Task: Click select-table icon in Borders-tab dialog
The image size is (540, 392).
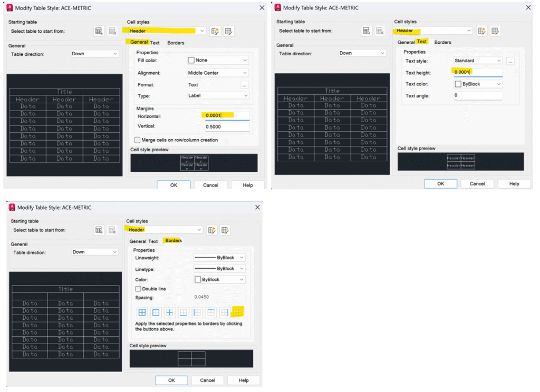Action: (x=99, y=230)
